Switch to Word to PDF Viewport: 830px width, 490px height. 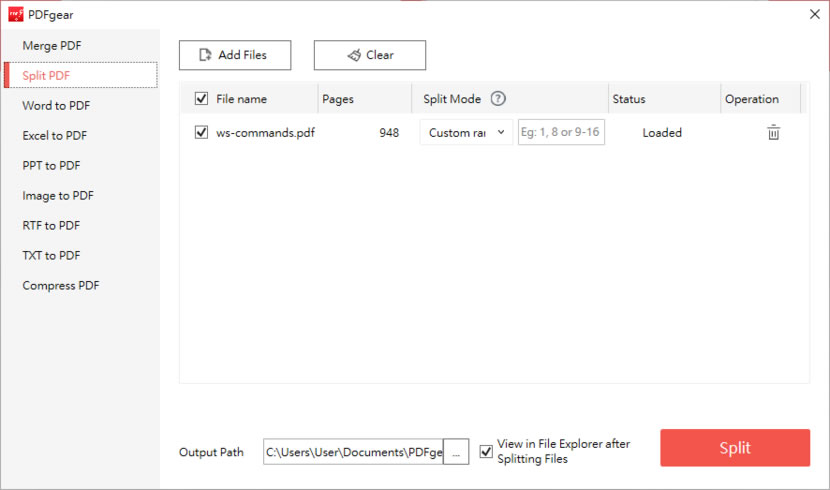56,105
